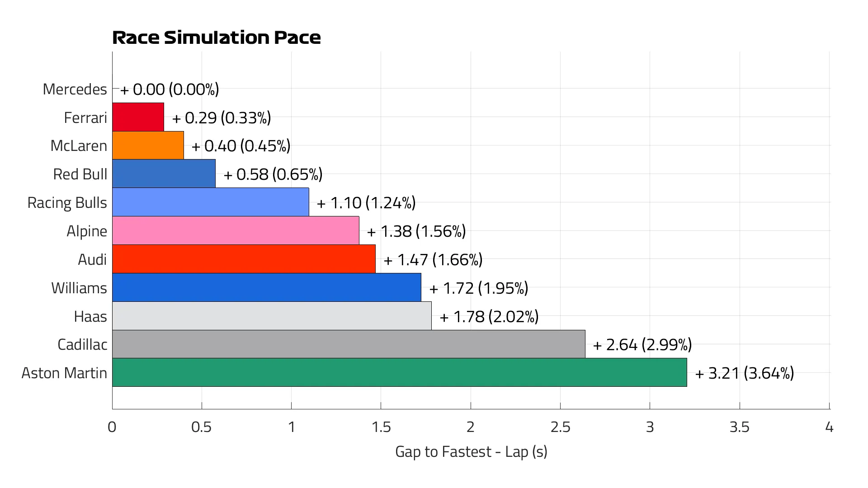Image resolution: width=868 pixels, height=488 pixels.
Task: Click the Haas light grey bar
Action: (272, 316)
